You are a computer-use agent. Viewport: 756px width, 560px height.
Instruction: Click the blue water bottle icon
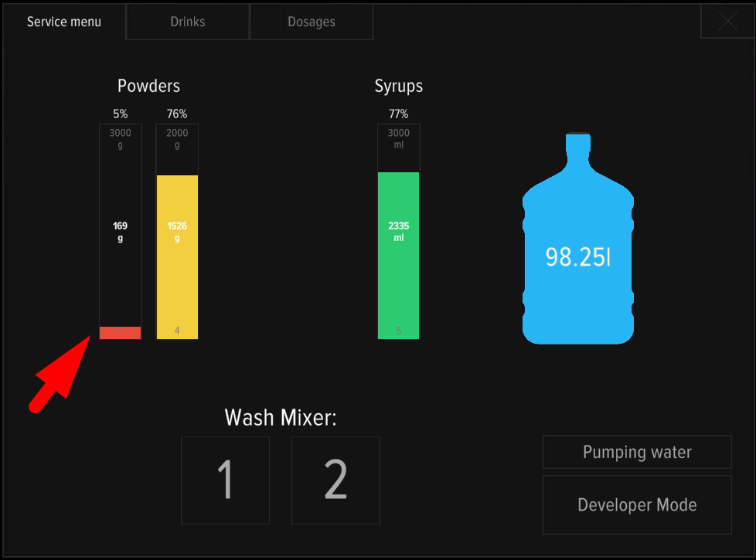pyautogui.click(x=577, y=239)
